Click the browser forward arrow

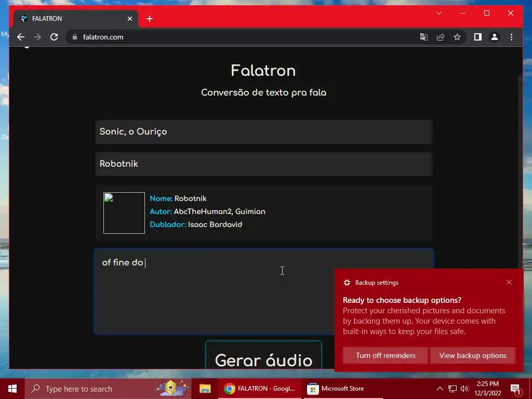click(37, 37)
